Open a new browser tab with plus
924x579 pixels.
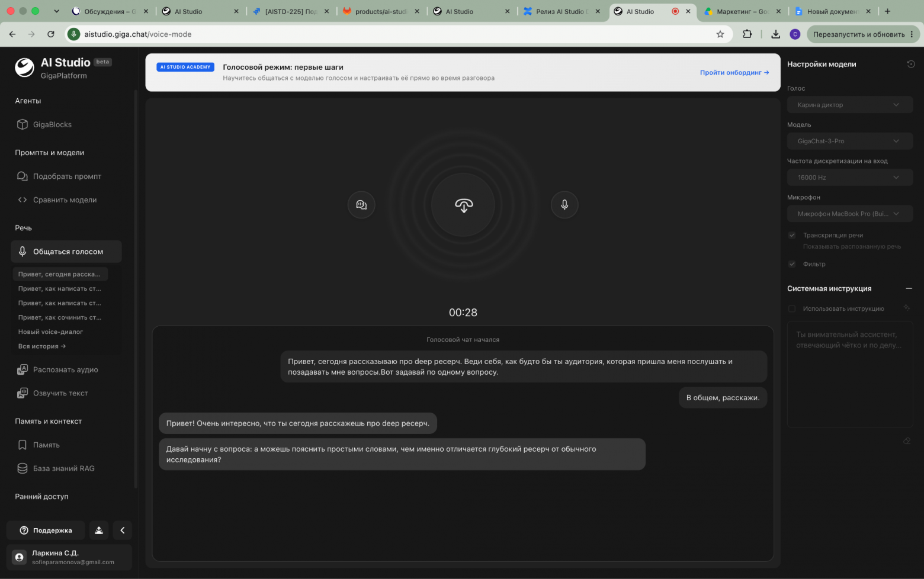(x=887, y=11)
